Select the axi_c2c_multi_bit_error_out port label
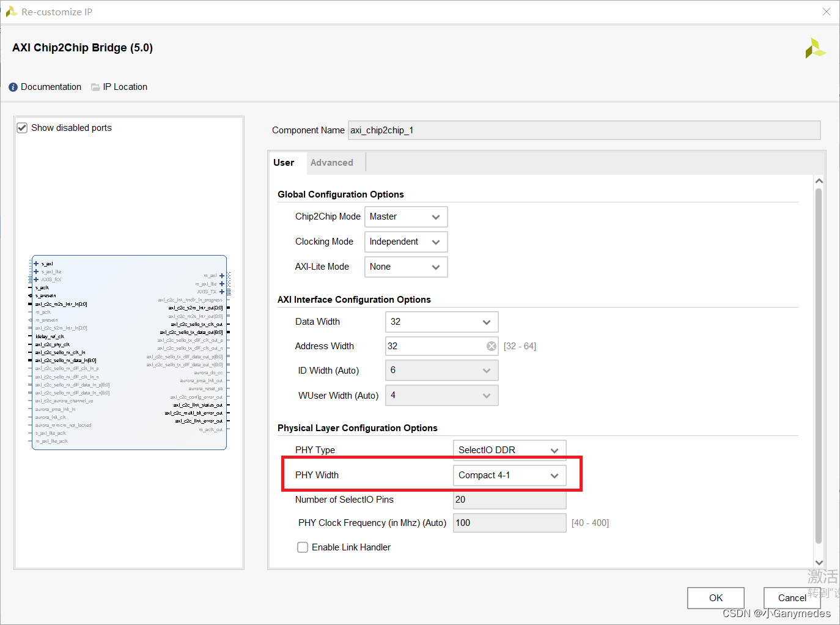The height and width of the screenshot is (625, 840). click(x=194, y=413)
